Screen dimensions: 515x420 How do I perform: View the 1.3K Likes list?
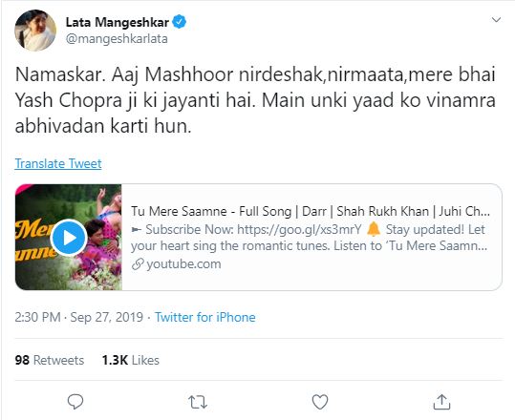pyautogui.click(x=130, y=360)
